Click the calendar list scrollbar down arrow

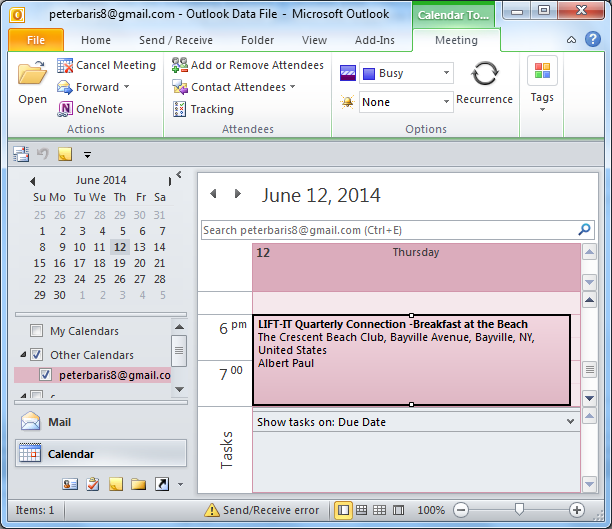[x=179, y=389]
